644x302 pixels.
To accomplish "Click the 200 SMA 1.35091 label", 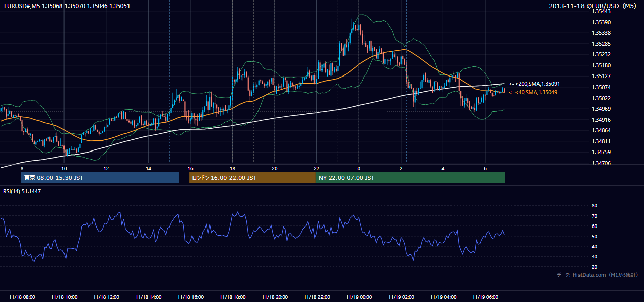I will [534, 84].
